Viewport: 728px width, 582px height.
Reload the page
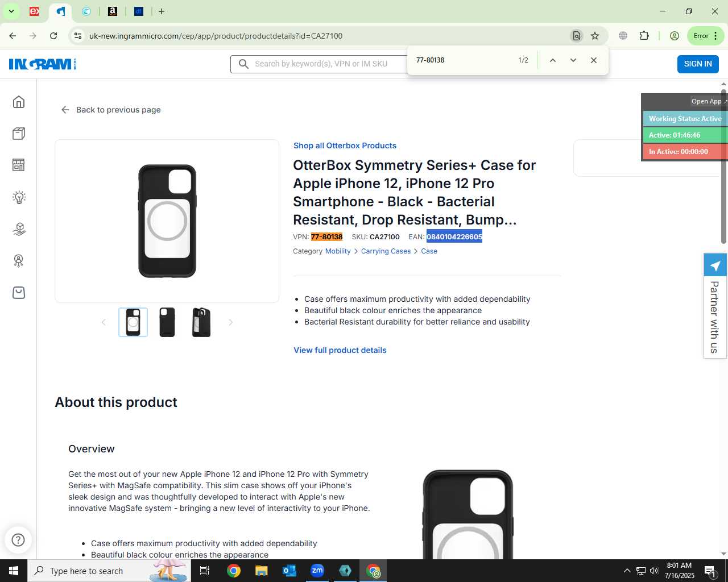pos(53,36)
